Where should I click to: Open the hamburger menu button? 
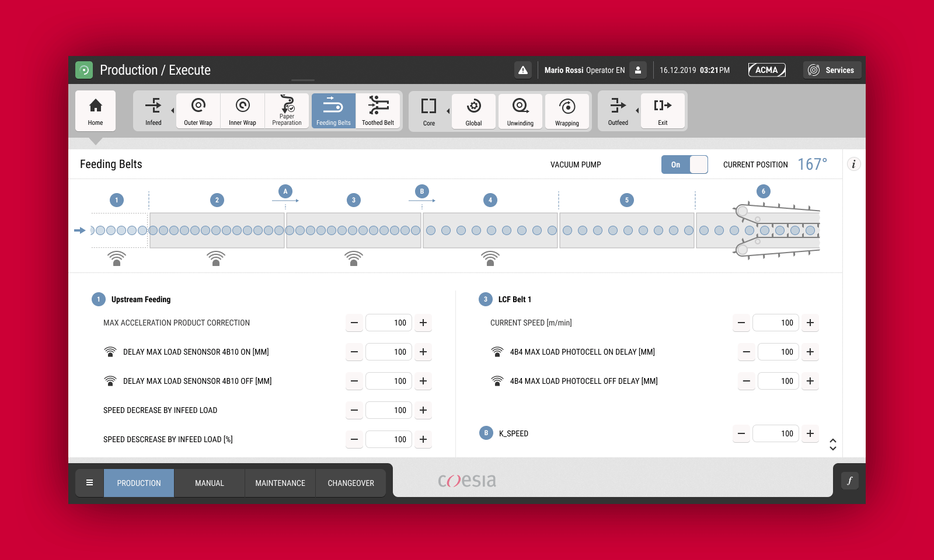pyautogui.click(x=89, y=483)
